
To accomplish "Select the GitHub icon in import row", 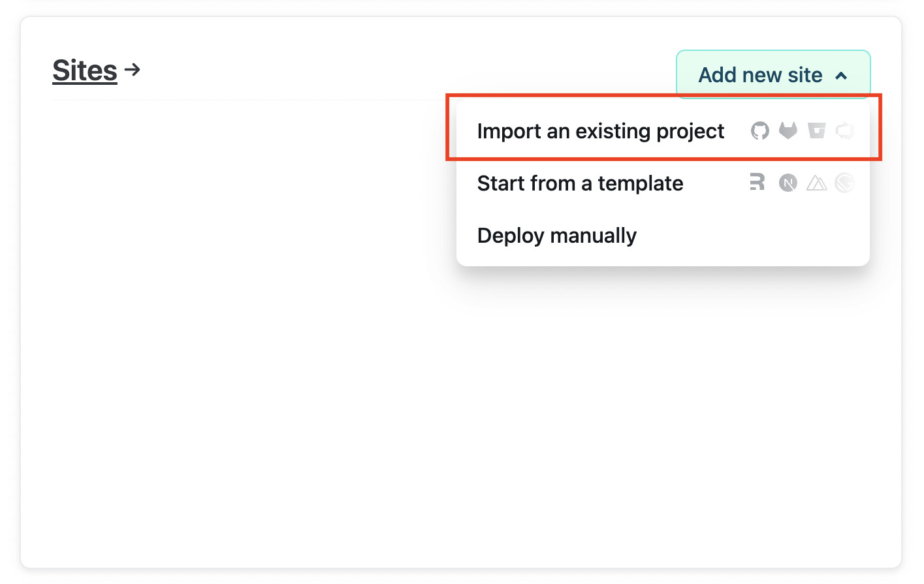I will pyautogui.click(x=759, y=131).
